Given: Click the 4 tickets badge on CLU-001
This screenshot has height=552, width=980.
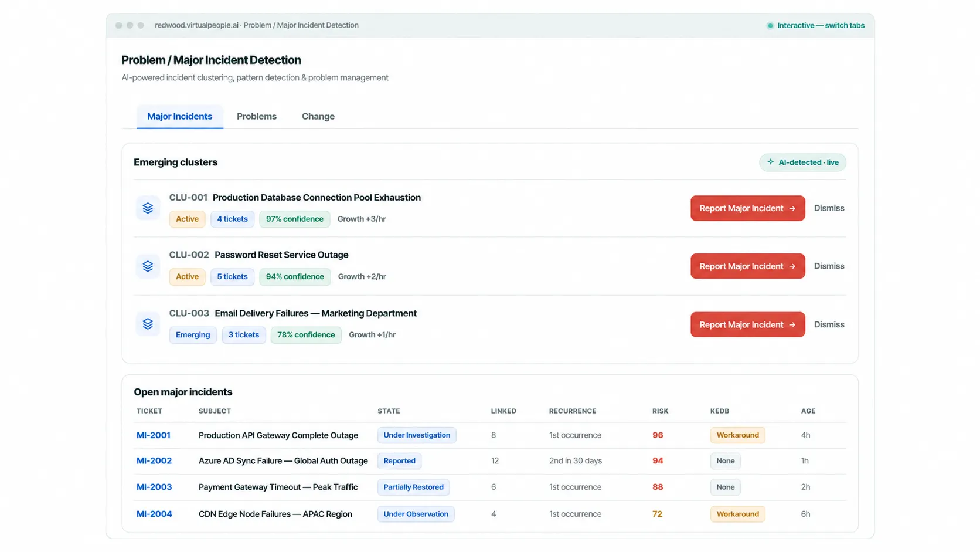Looking at the screenshot, I should (x=232, y=219).
